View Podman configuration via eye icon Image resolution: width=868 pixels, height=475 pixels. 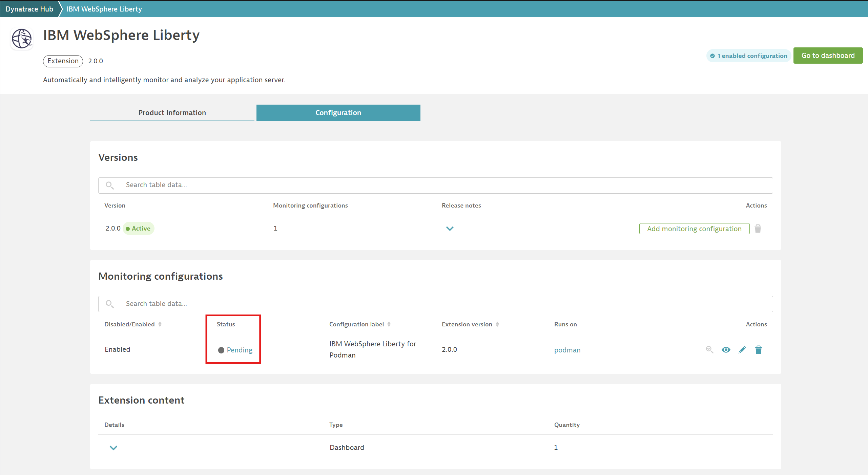click(726, 350)
